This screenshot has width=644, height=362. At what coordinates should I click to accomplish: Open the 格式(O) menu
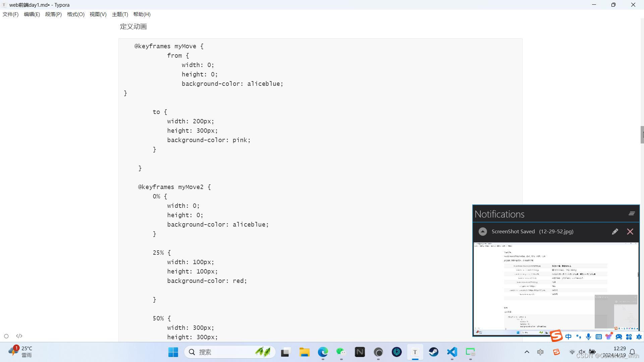(x=75, y=14)
